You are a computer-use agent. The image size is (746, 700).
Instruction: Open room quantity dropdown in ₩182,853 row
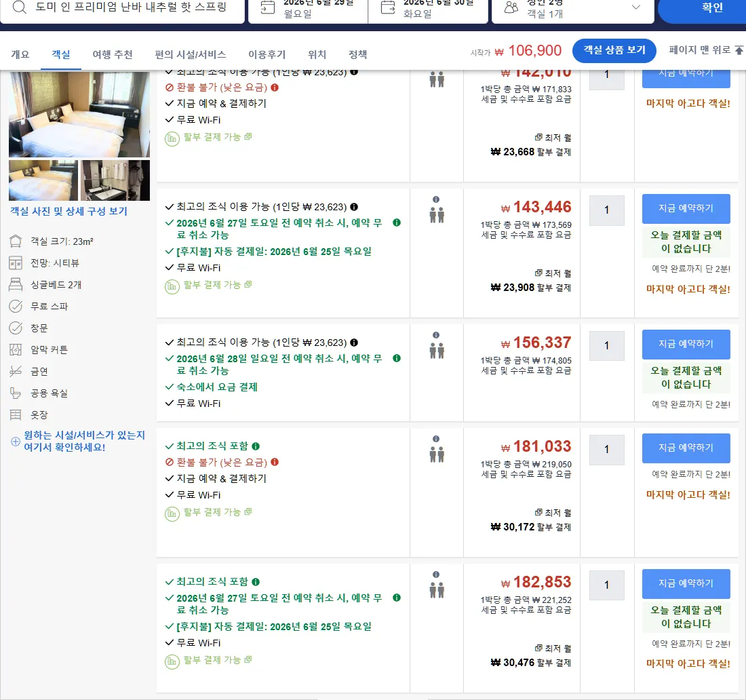coord(606,585)
